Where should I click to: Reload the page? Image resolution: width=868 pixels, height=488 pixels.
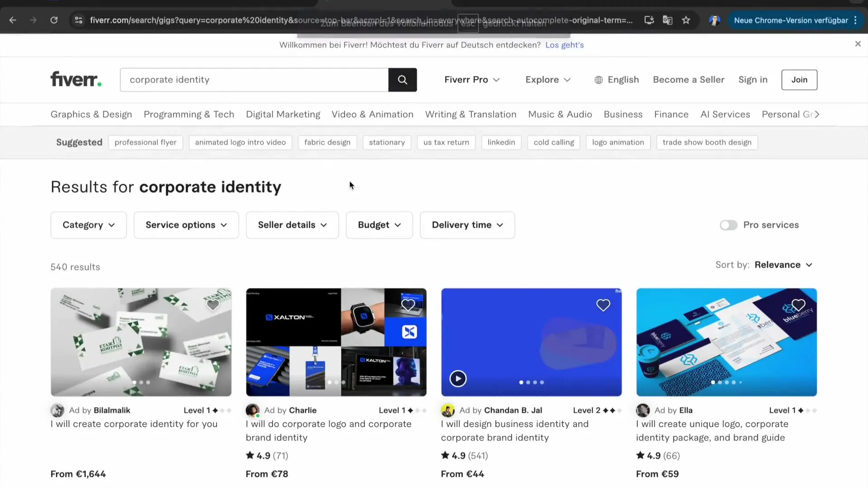click(54, 20)
